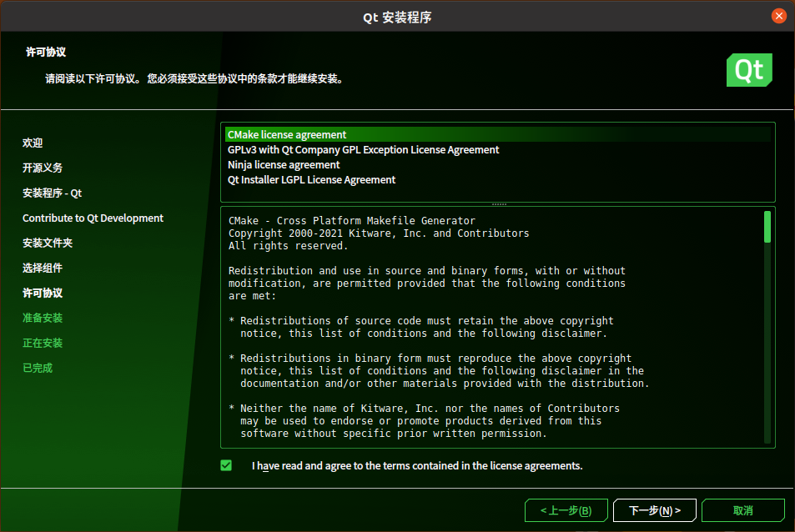Screen dimensions: 795x532
Task: Go back with the 上一步(B) button
Action: coord(566,510)
